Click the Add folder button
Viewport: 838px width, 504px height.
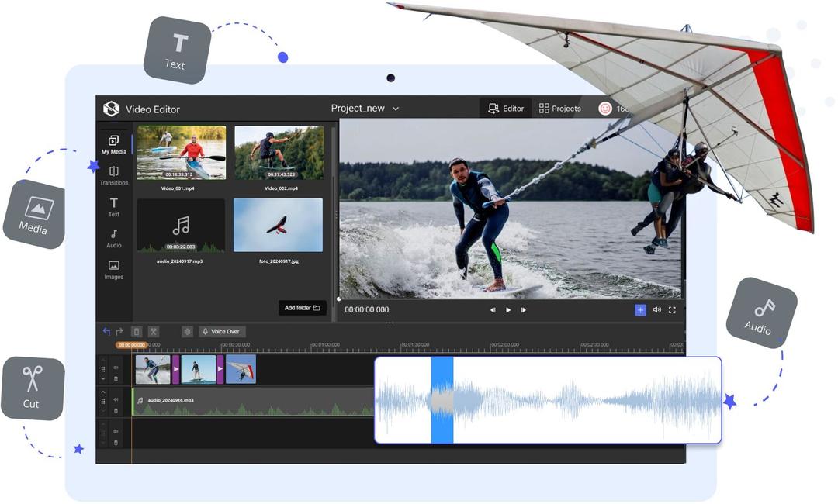302,307
